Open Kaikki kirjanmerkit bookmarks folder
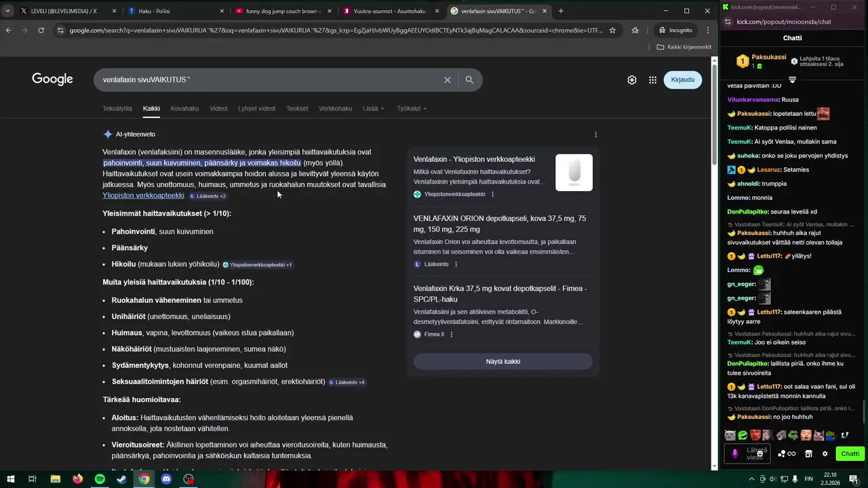The width and height of the screenshot is (868, 488). [684, 47]
